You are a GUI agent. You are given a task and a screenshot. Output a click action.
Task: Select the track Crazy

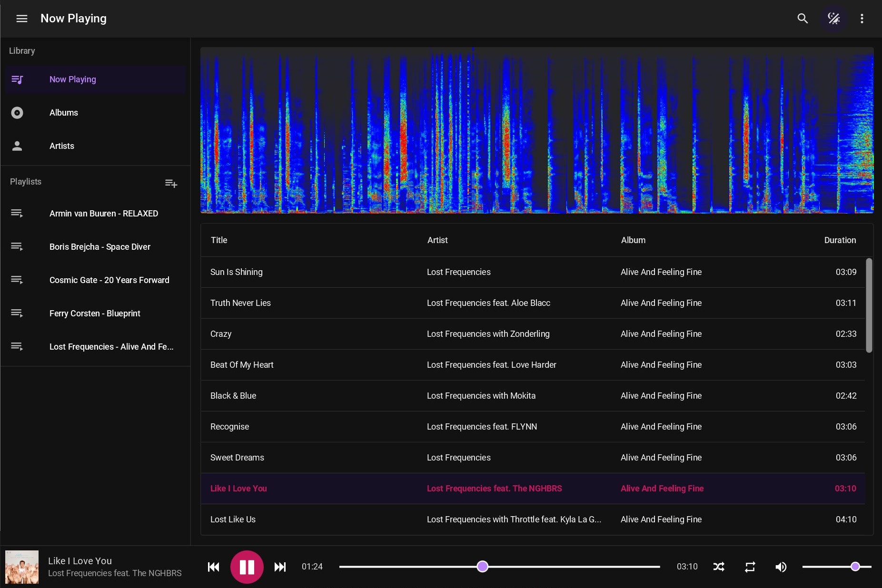point(533,334)
